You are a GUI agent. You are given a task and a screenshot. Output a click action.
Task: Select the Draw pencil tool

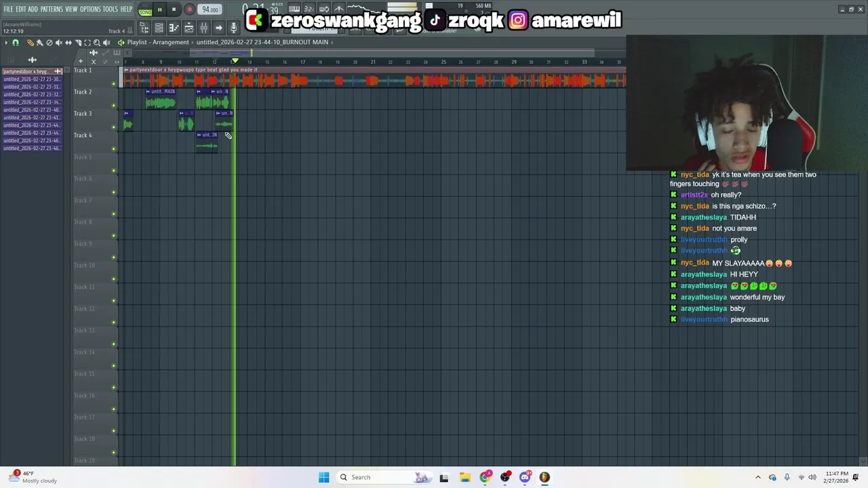[31, 43]
